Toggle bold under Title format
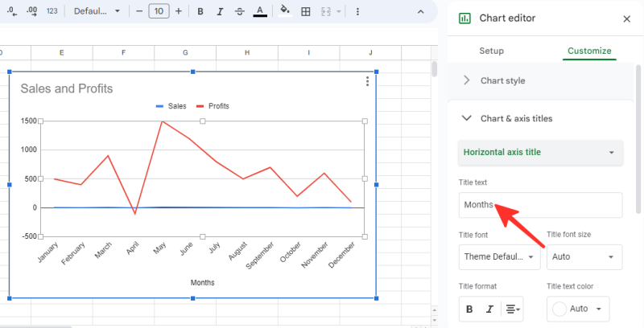The image size is (644, 328). [x=470, y=309]
